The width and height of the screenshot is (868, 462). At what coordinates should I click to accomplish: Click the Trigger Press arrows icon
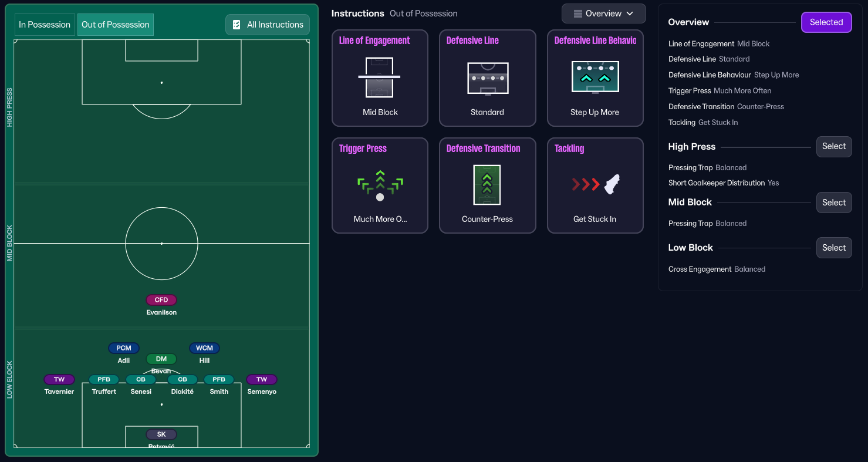click(x=380, y=185)
